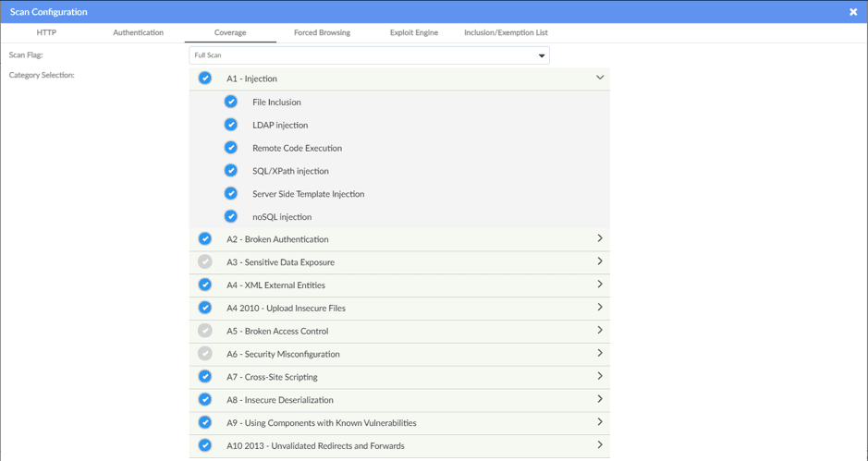The height and width of the screenshot is (461, 868).
Task: Expand A7 - Cross-Site Scripting chevron
Action: pos(599,376)
